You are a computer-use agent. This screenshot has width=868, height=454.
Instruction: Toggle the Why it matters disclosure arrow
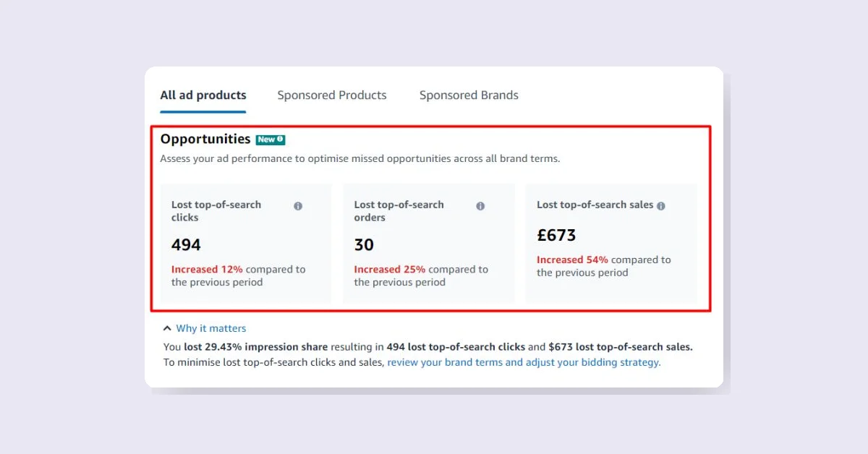[x=167, y=327]
